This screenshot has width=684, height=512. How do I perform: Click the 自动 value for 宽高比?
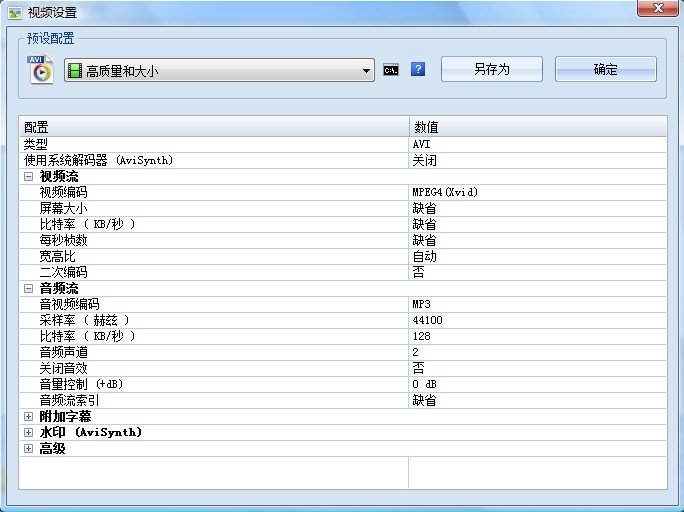[537, 256]
